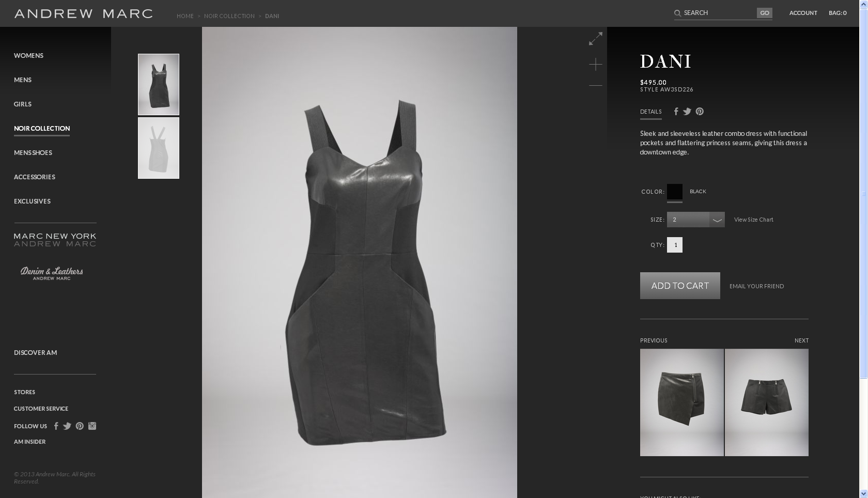Open Girls menu

tap(23, 104)
